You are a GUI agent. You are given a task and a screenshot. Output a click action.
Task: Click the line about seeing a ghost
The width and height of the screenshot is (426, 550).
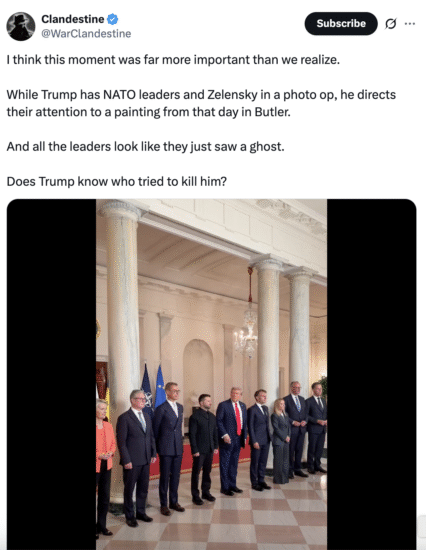(x=145, y=147)
